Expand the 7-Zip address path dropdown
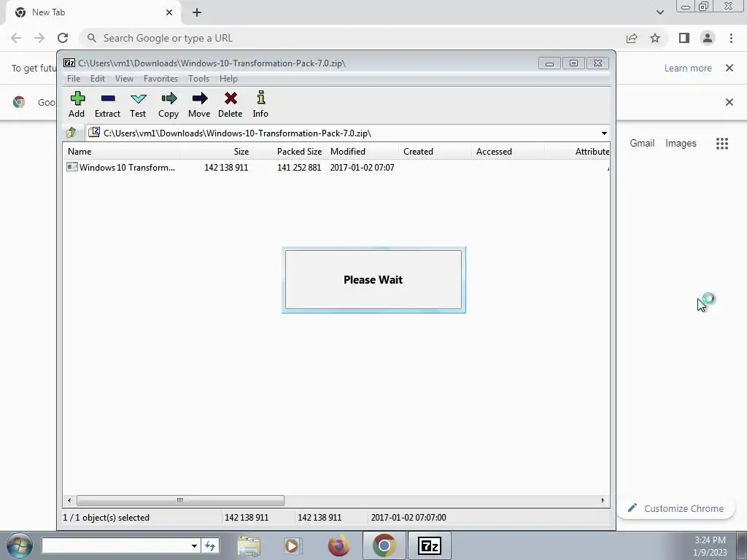Viewport: 747px width, 560px height. point(604,133)
